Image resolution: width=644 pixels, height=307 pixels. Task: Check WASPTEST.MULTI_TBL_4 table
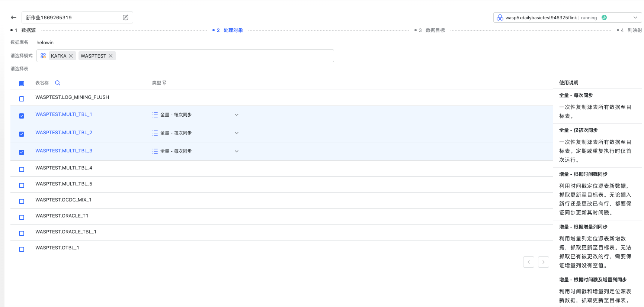click(22, 169)
